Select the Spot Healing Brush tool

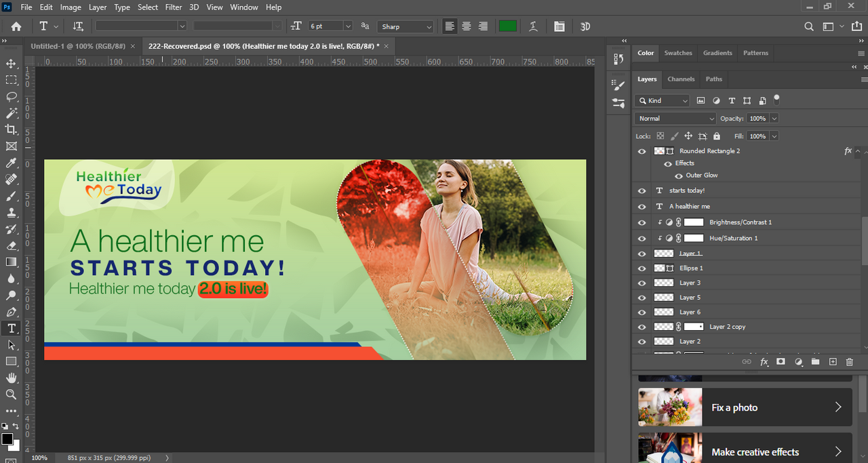click(x=12, y=180)
